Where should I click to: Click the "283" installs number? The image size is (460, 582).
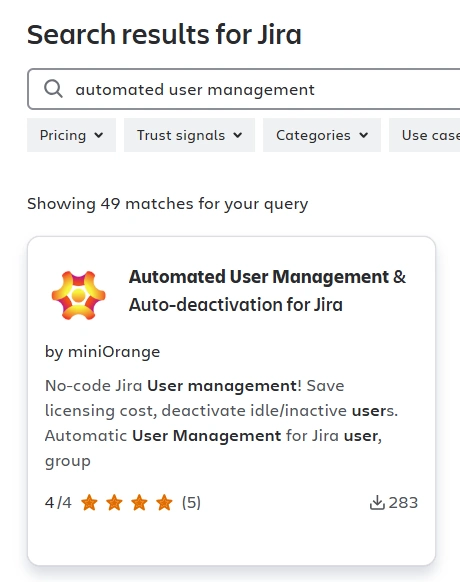click(403, 503)
